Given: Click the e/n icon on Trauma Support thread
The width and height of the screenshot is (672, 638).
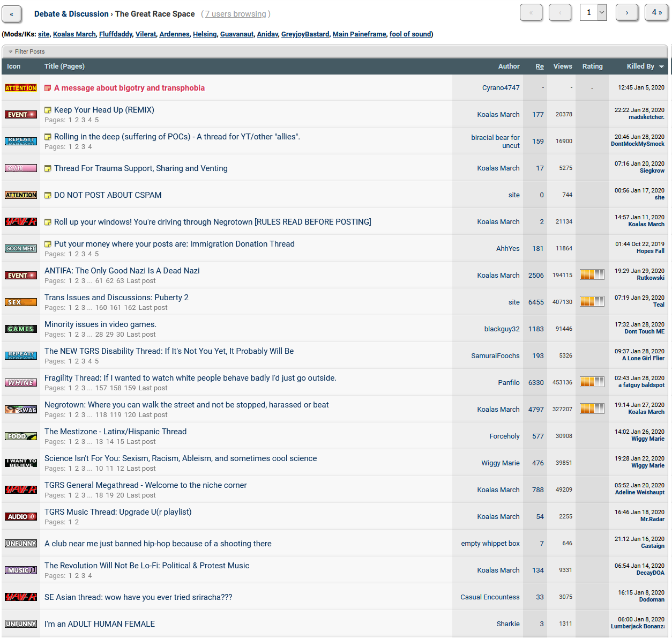Looking at the screenshot, I should (x=21, y=168).
